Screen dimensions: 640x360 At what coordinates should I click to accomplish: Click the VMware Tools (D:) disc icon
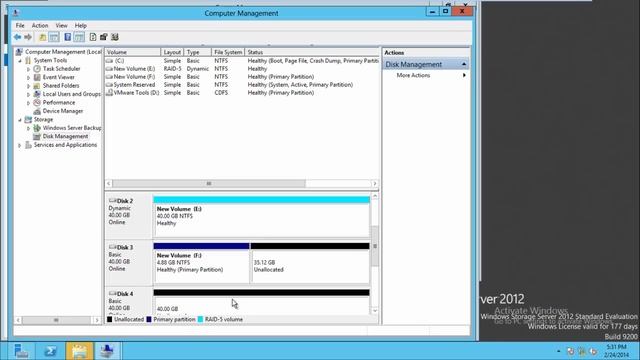(109, 93)
